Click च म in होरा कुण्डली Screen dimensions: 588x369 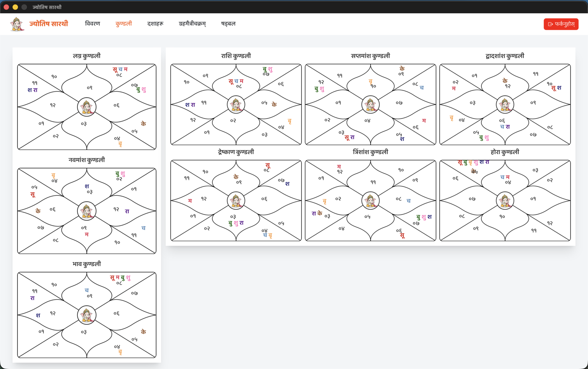(505, 177)
